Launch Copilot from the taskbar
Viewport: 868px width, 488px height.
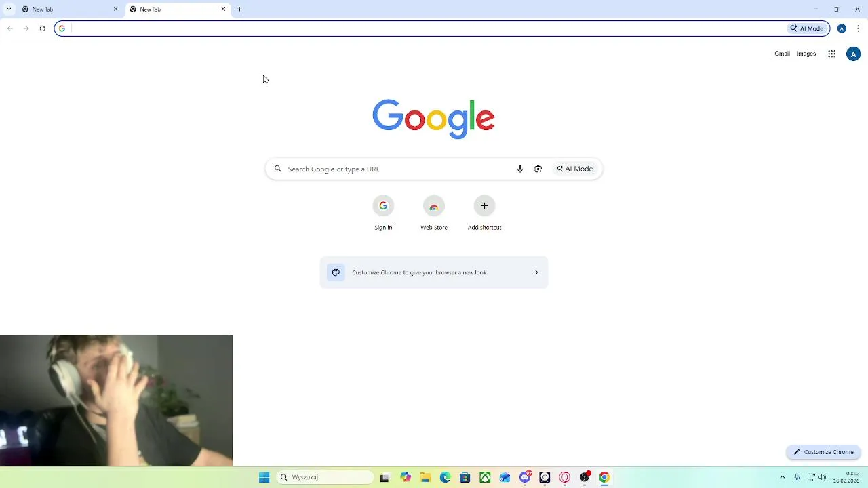point(406,477)
